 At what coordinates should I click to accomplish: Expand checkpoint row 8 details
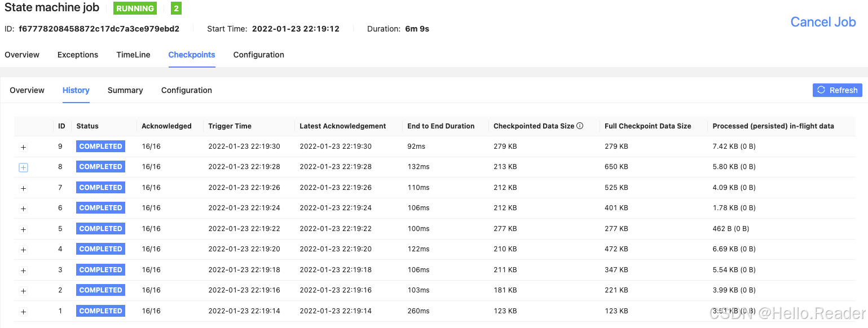[23, 167]
